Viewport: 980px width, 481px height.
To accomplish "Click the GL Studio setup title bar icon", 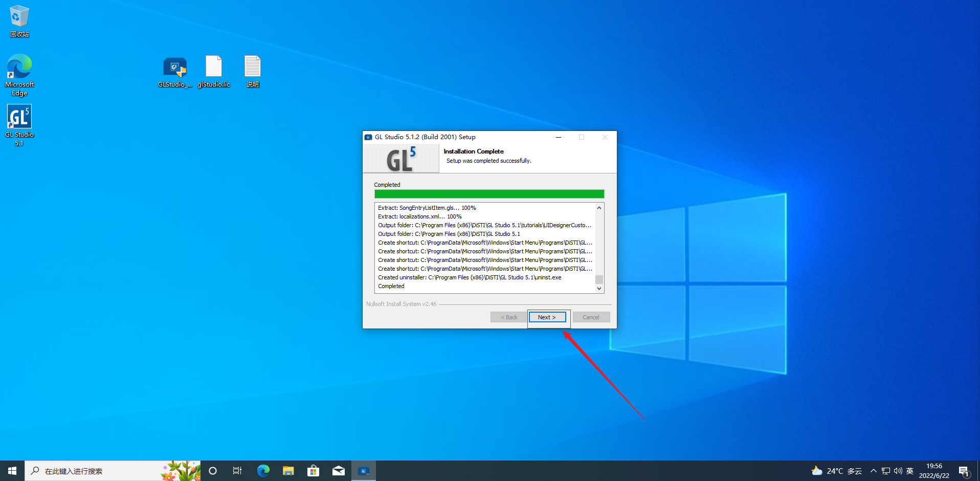I will tap(368, 137).
